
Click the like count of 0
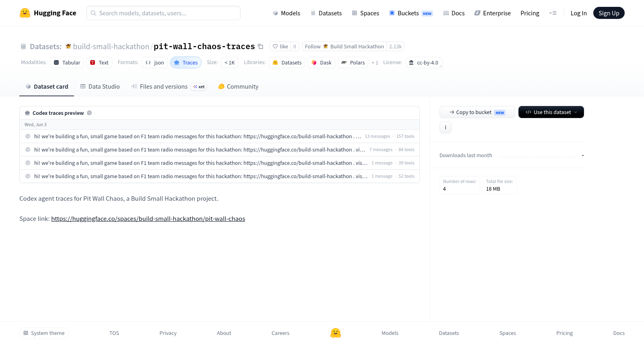click(295, 46)
